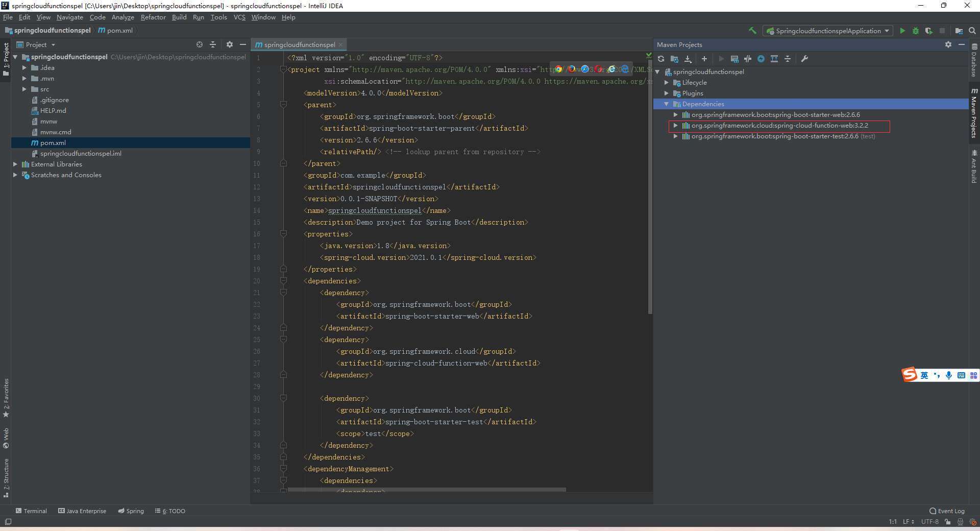Open pom.xml in Safari browser
The width and height of the screenshot is (980, 531).
coord(585,69)
